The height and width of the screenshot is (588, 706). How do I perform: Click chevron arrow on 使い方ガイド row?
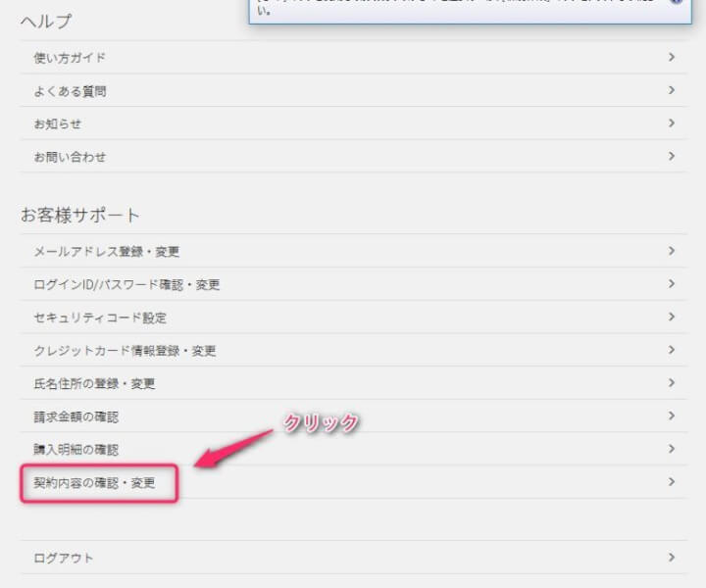pyautogui.click(x=672, y=58)
